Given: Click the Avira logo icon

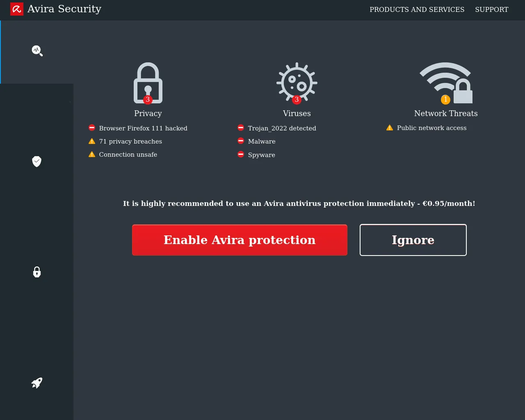Looking at the screenshot, I should (17, 9).
